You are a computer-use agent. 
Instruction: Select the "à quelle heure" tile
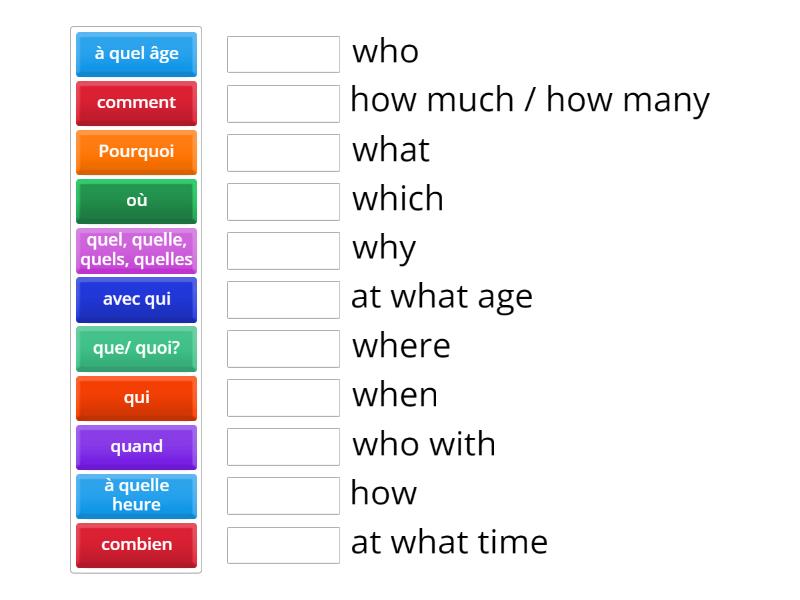(136, 496)
